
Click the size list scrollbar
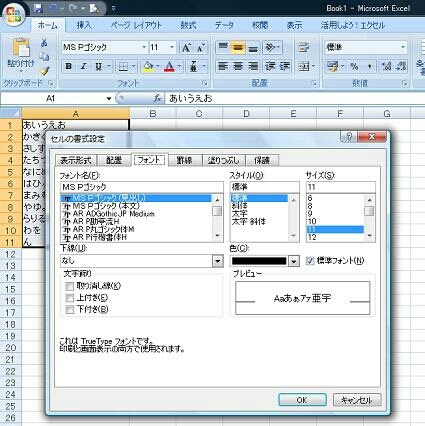coord(369,218)
